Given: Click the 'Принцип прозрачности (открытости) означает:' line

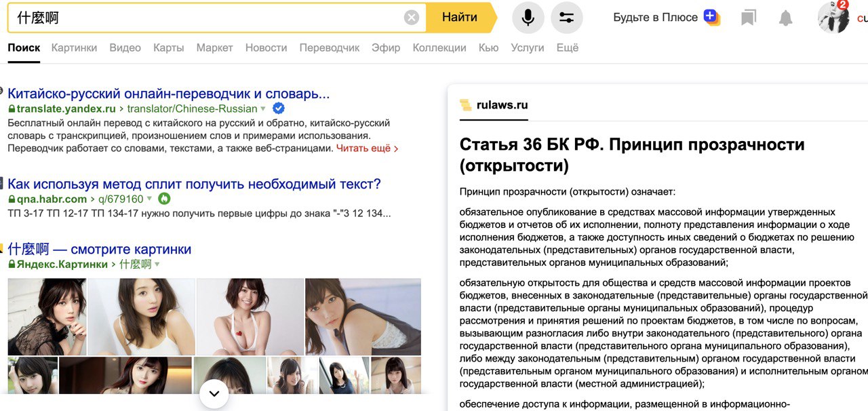Looking at the screenshot, I should [x=568, y=192].
